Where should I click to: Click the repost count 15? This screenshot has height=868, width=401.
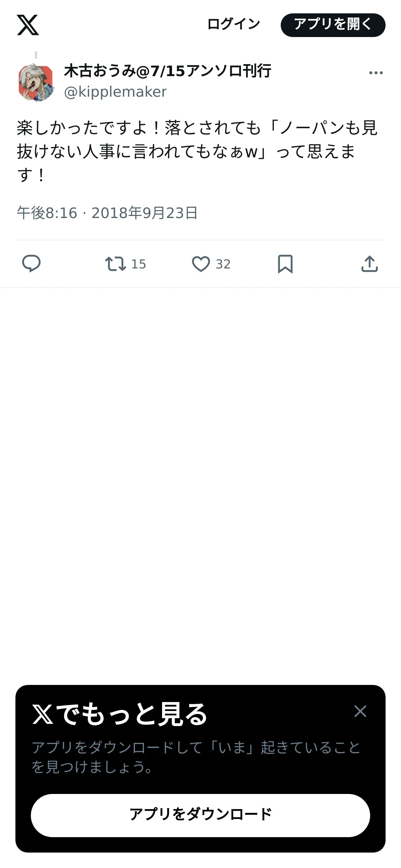point(138,264)
